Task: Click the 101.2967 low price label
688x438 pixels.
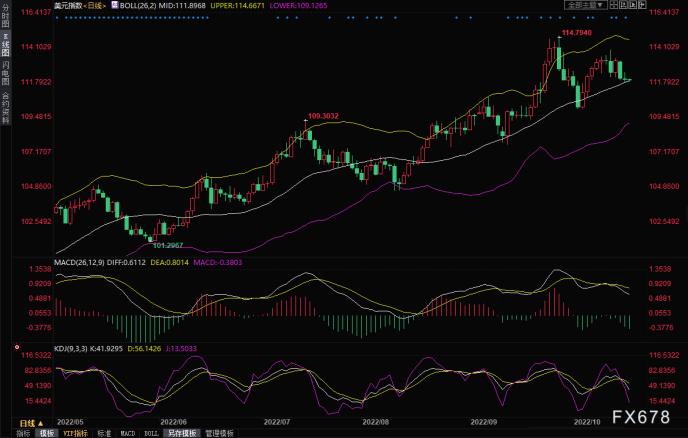Action: (168, 245)
